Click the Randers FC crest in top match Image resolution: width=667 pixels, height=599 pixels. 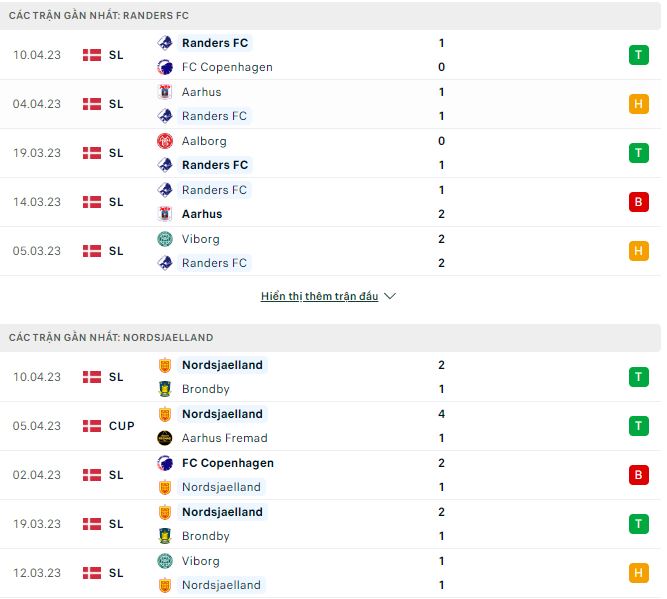pos(165,43)
